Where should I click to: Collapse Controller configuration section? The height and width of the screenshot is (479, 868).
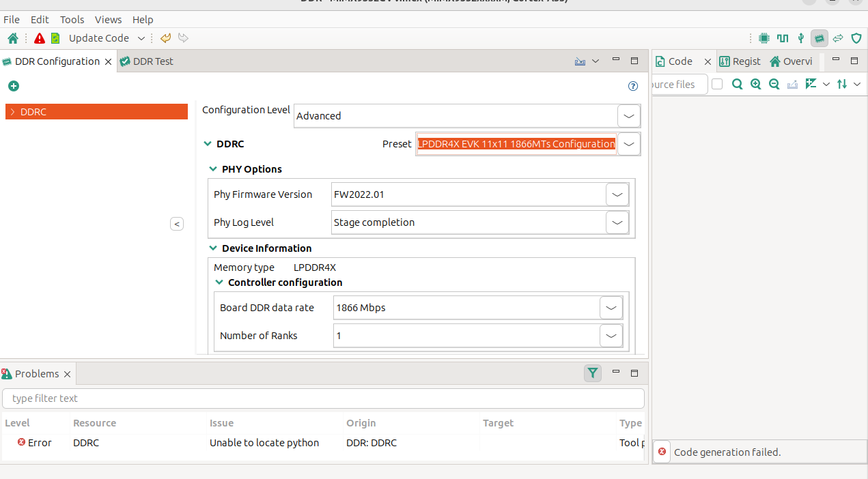tap(219, 282)
